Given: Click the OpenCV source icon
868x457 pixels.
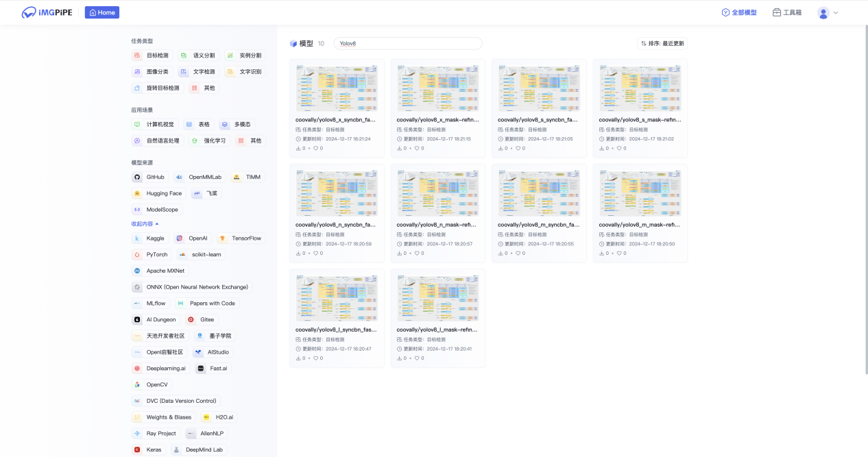Looking at the screenshot, I should tap(137, 384).
